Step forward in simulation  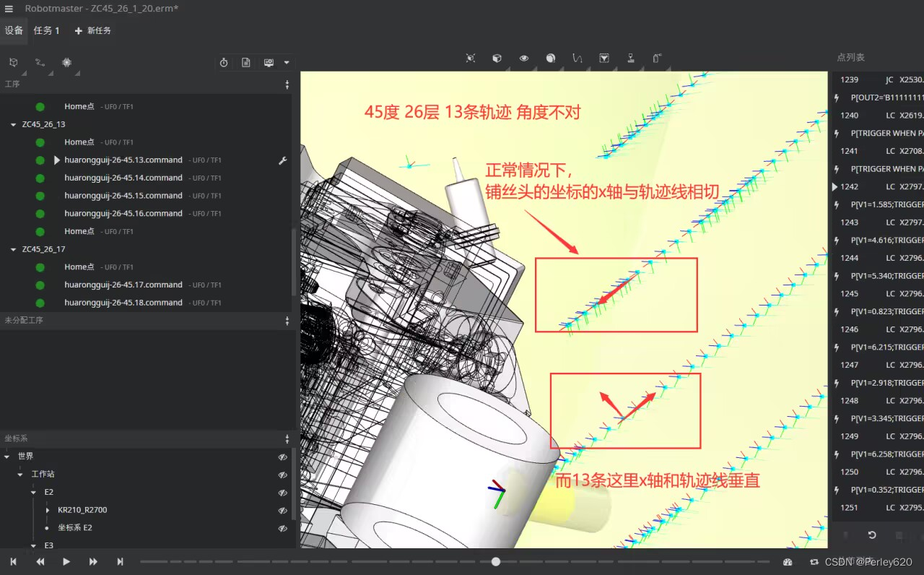(93, 561)
